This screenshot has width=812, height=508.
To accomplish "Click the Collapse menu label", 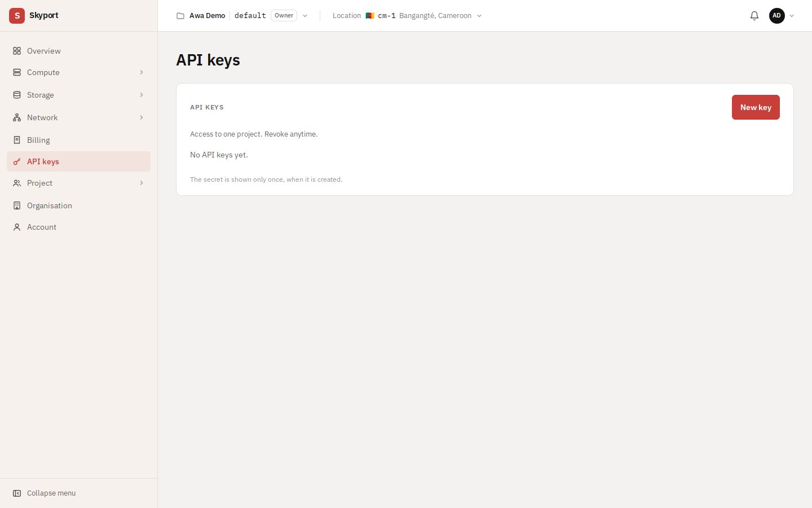I will (x=51, y=493).
